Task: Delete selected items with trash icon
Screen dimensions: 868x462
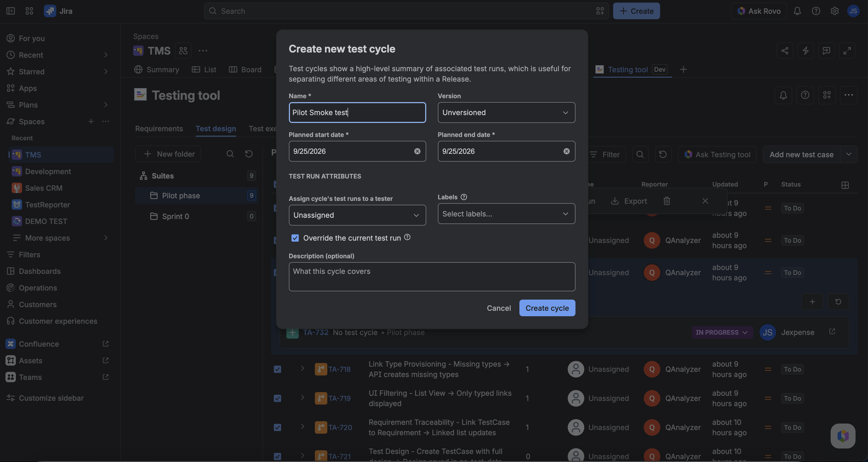Action: [x=667, y=201]
